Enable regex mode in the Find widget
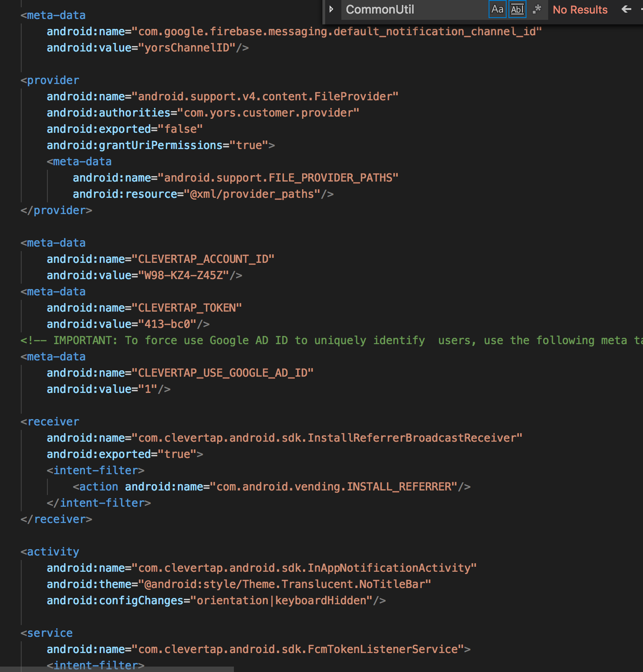Viewport: 643px width, 672px height. pos(537,9)
